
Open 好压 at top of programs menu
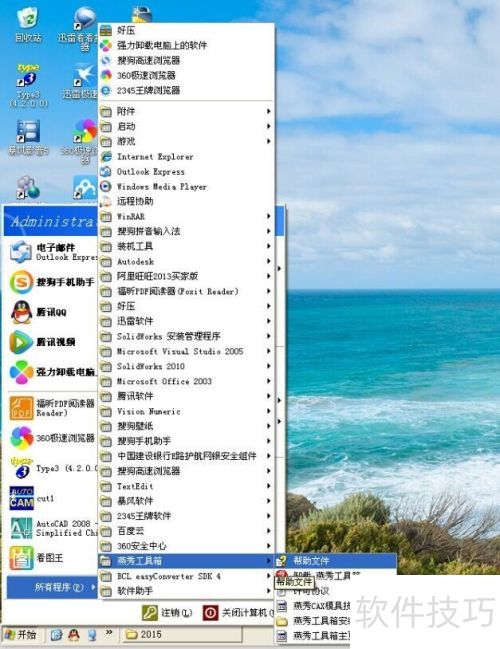(187, 30)
